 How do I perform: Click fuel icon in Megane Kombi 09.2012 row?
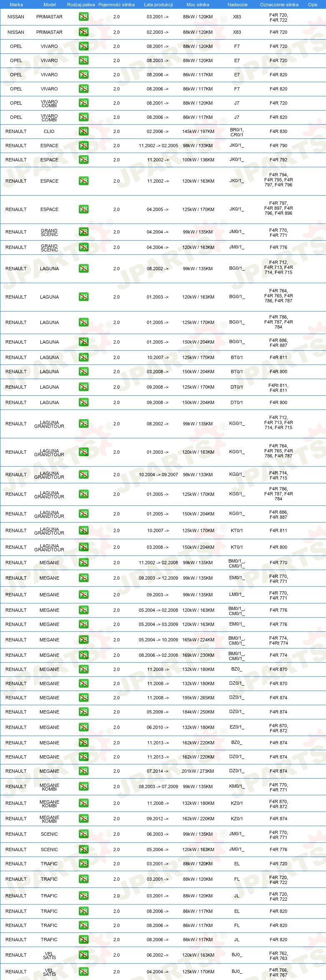click(83, 819)
